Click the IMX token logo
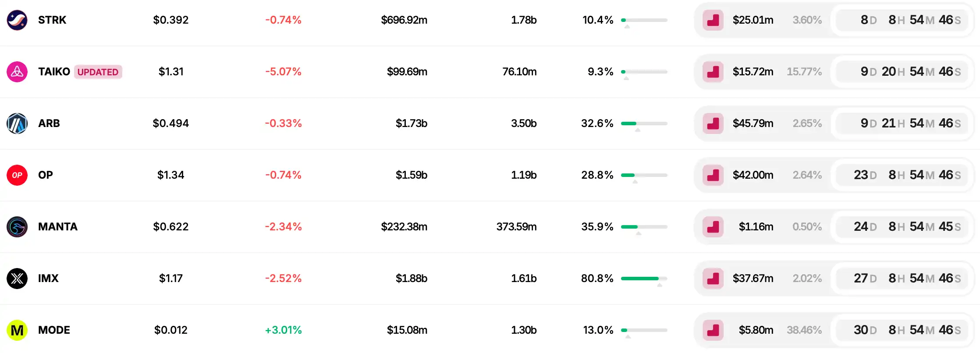 [x=17, y=279]
